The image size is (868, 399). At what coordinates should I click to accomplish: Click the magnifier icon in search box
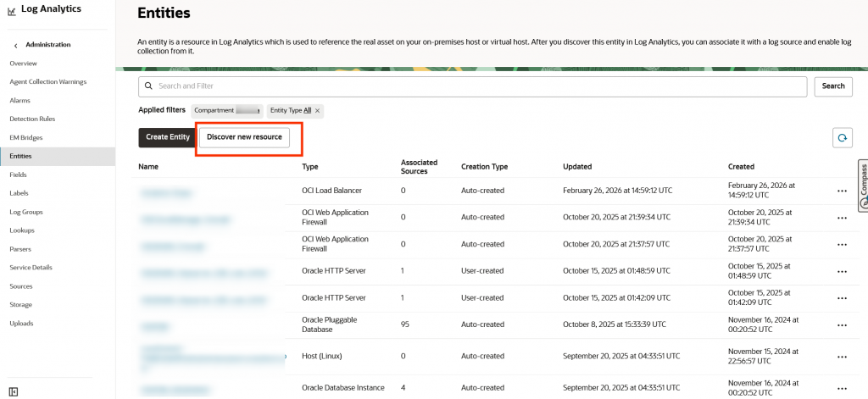coord(148,86)
